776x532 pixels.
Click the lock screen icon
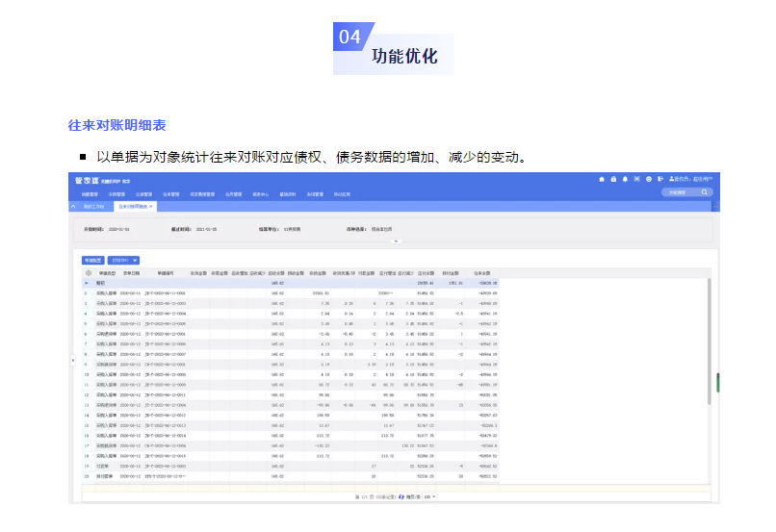click(613, 179)
